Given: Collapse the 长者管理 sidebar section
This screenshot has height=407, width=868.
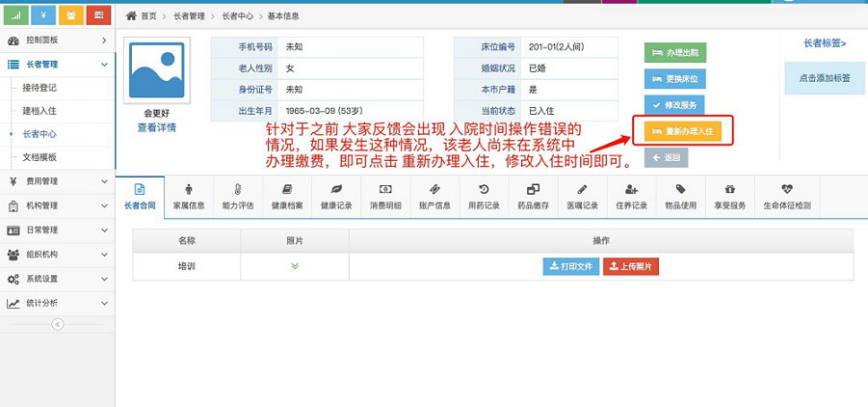Looking at the screenshot, I should pyautogui.click(x=56, y=65).
